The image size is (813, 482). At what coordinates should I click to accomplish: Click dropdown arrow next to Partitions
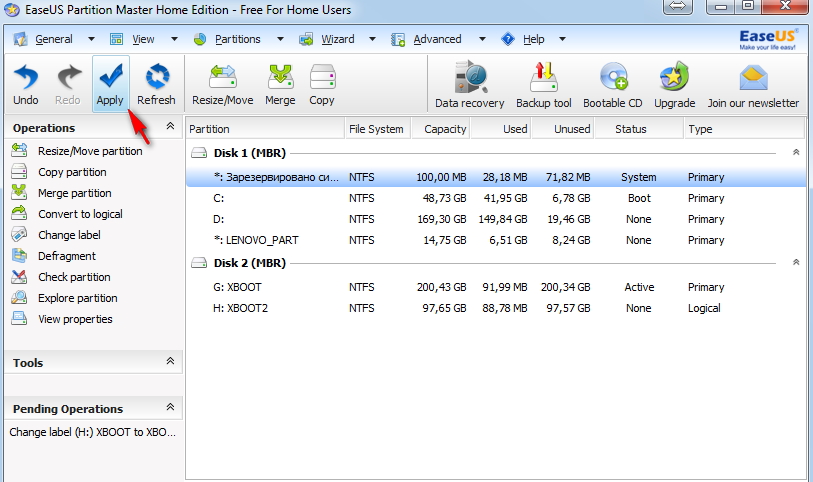(x=280, y=39)
